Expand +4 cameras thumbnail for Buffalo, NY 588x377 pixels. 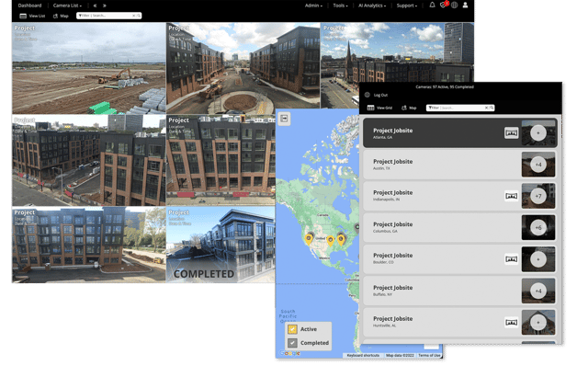pyautogui.click(x=538, y=291)
